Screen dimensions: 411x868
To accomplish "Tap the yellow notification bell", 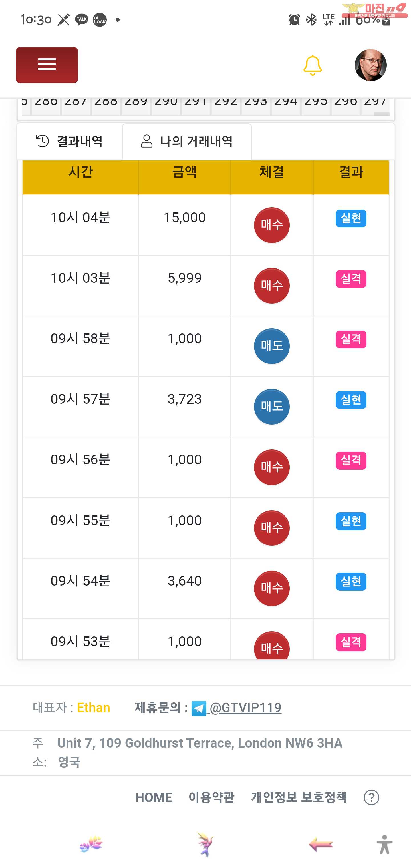I will pyautogui.click(x=312, y=65).
